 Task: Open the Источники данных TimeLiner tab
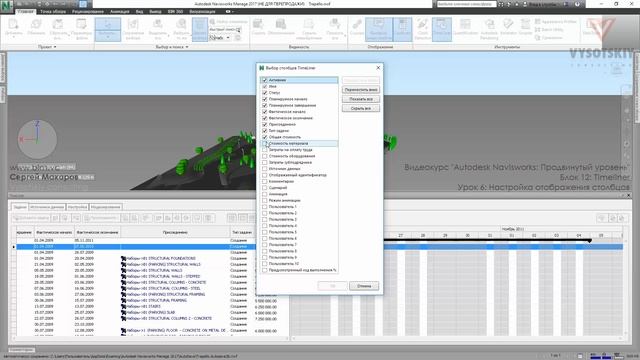[47, 207]
